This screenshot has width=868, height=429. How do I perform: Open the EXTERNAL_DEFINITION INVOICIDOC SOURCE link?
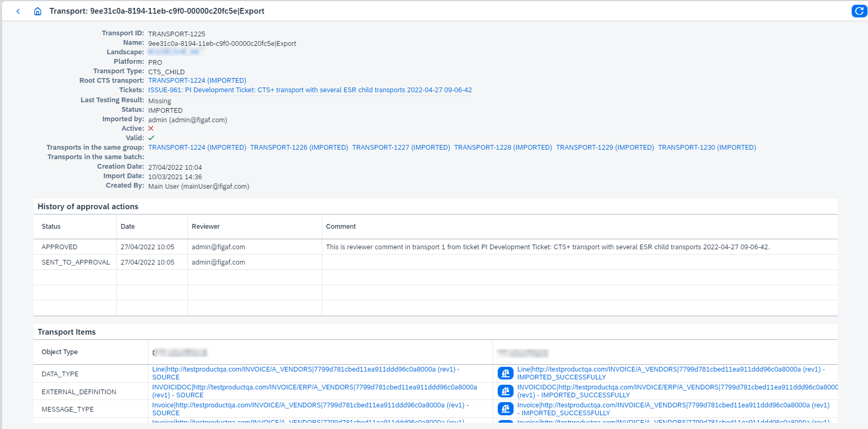[x=314, y=391]
